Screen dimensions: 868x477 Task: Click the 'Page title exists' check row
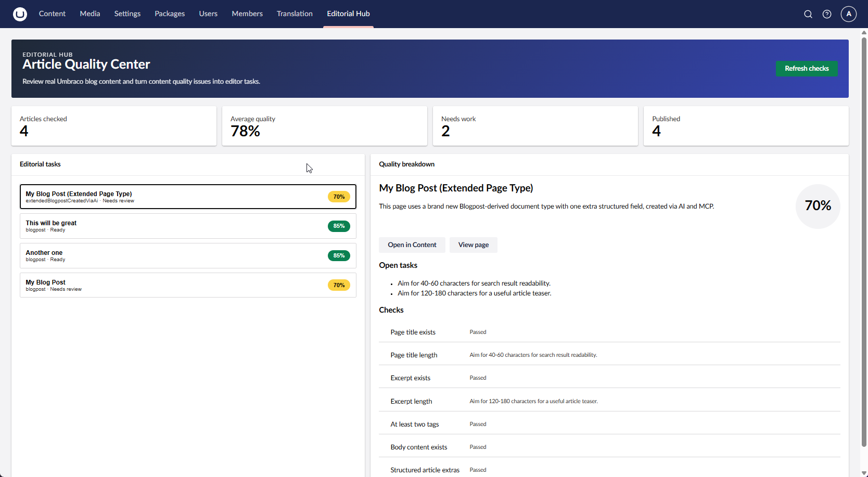coord(609,332)
